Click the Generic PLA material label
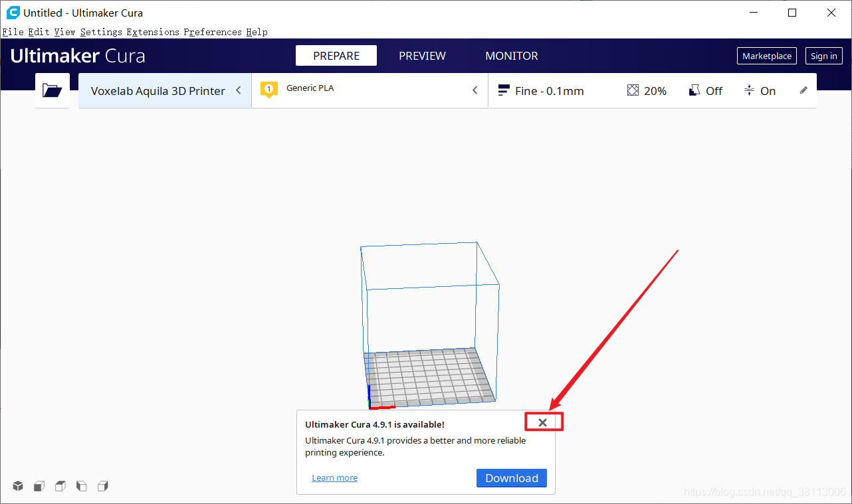Image resolution: width=852 pixels, height=504 pixels. pyautogui.click(x=310, y=88)
